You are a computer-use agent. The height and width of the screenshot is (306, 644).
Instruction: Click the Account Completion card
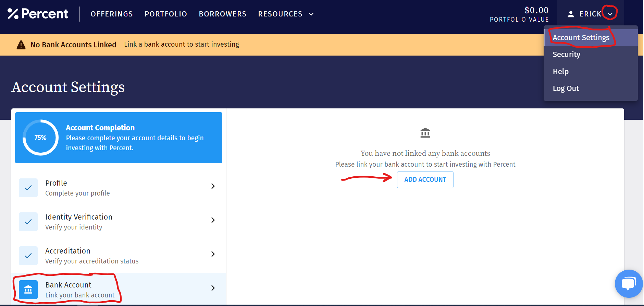coord(119,138)
